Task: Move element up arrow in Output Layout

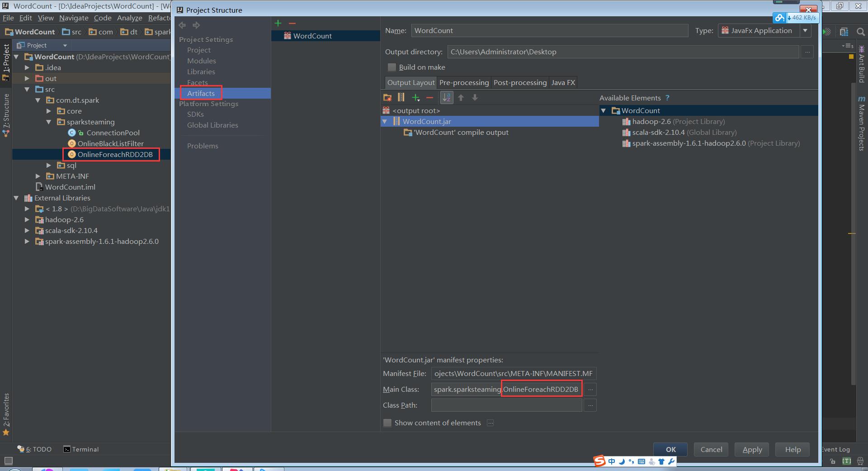Action: [461, 97]
